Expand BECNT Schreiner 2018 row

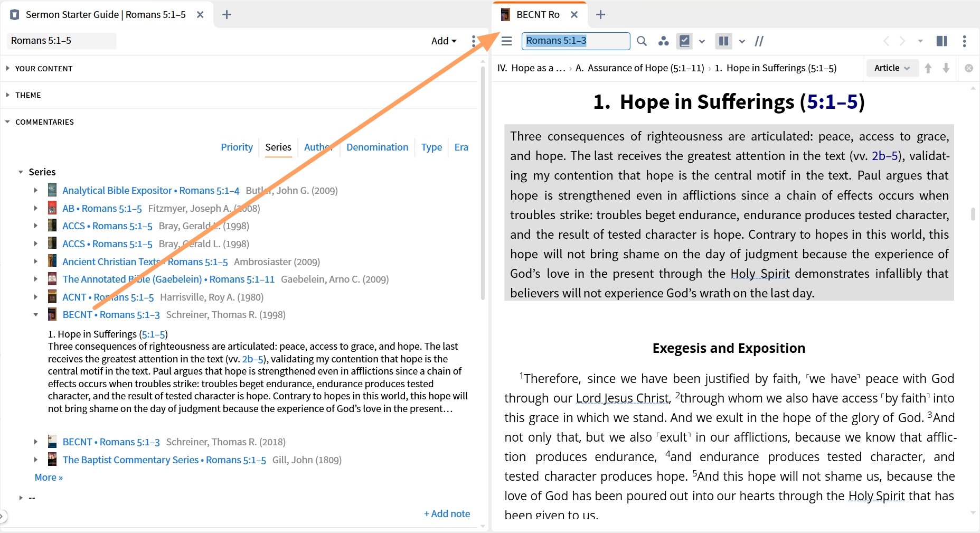point(36,442)
